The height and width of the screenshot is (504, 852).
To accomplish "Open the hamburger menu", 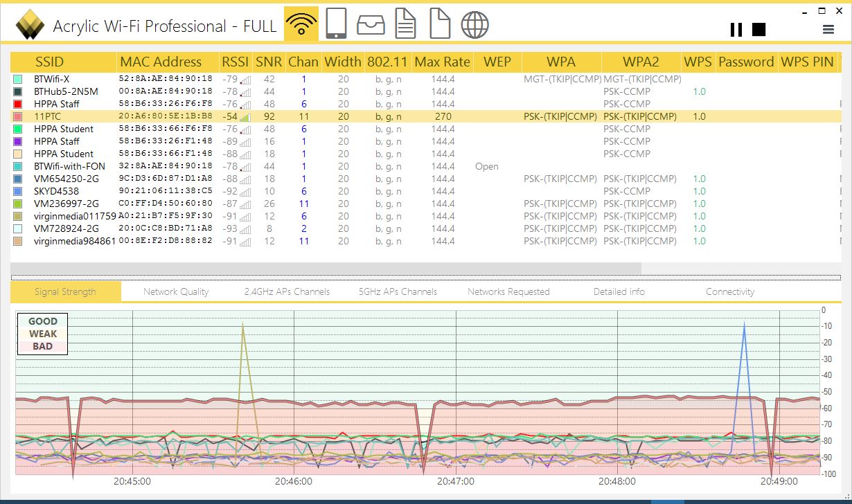I will (x=828, y=29).
